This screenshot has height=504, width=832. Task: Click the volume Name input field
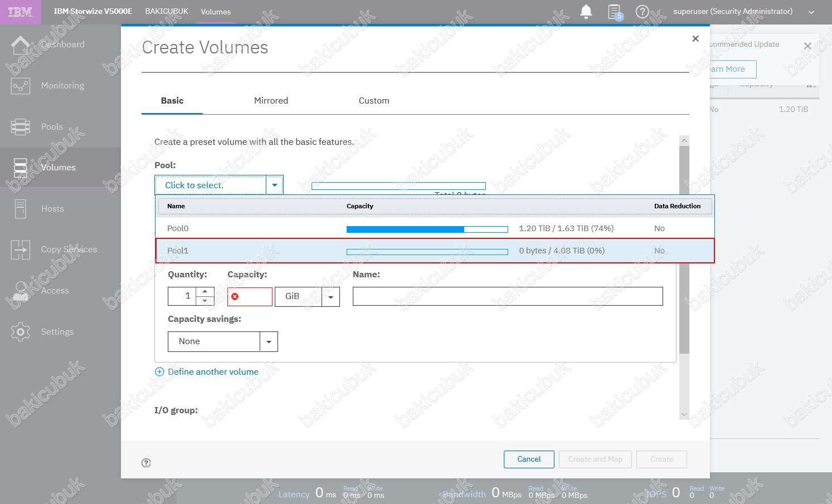tap(507, 296)
